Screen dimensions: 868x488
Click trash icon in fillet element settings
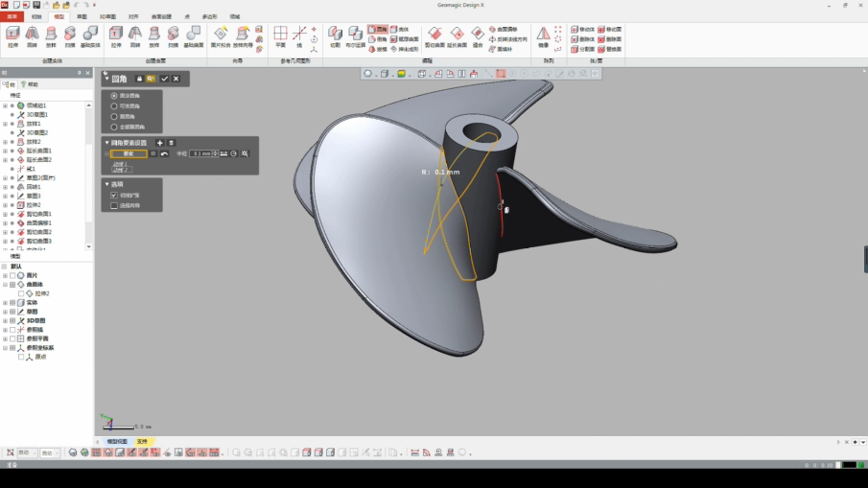point(172,143)
